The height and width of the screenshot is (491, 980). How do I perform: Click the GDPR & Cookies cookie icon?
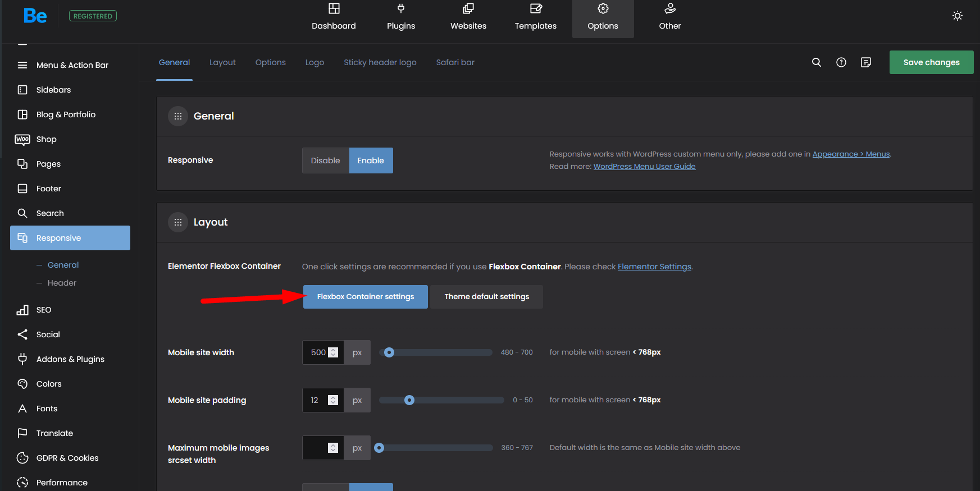tap(22, 458)
